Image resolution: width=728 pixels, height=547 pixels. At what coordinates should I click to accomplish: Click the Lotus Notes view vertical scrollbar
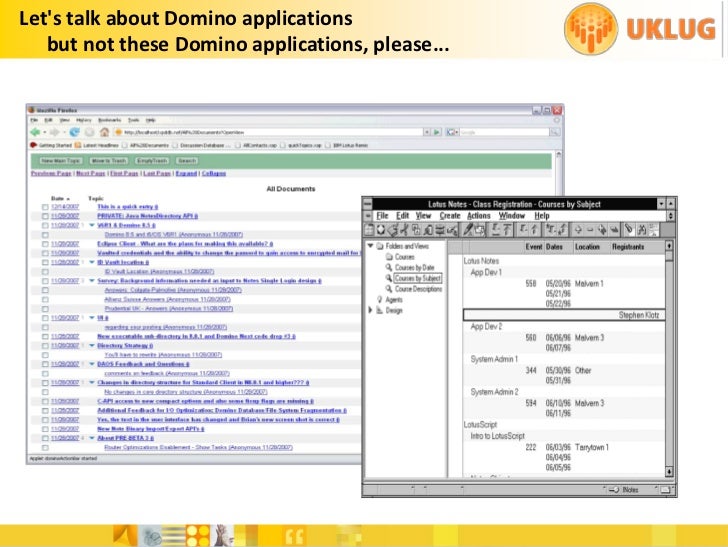click(x=669, y=360)
